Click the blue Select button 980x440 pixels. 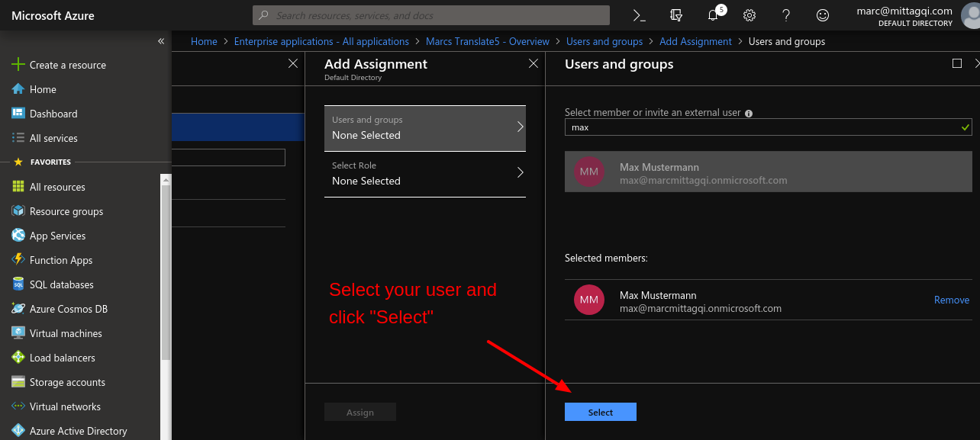pos(601,412)
